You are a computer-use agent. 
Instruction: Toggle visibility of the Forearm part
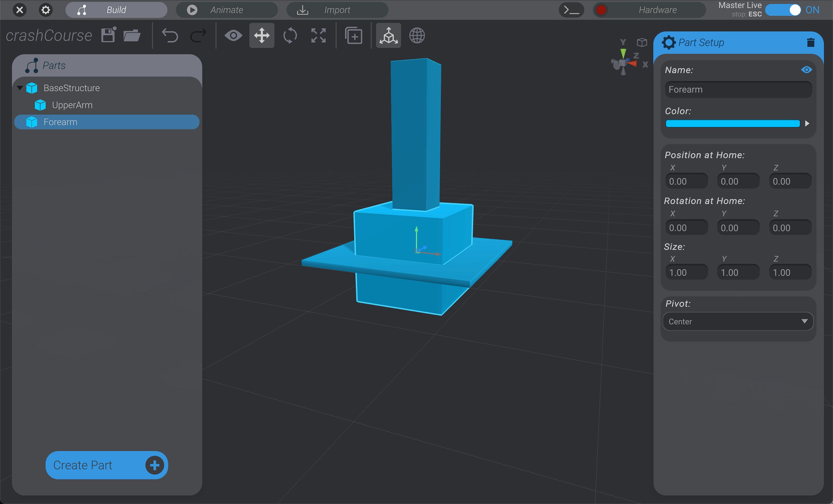pyautogui.click(x=807, y=70)
